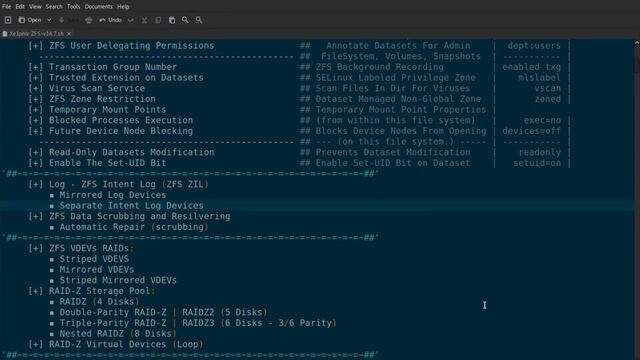Image resolution: width=640 pixels, height=360 pixels.
Task: Click 'Mirrored Log Devices' bullet line
Action: [x=108, y=195]
